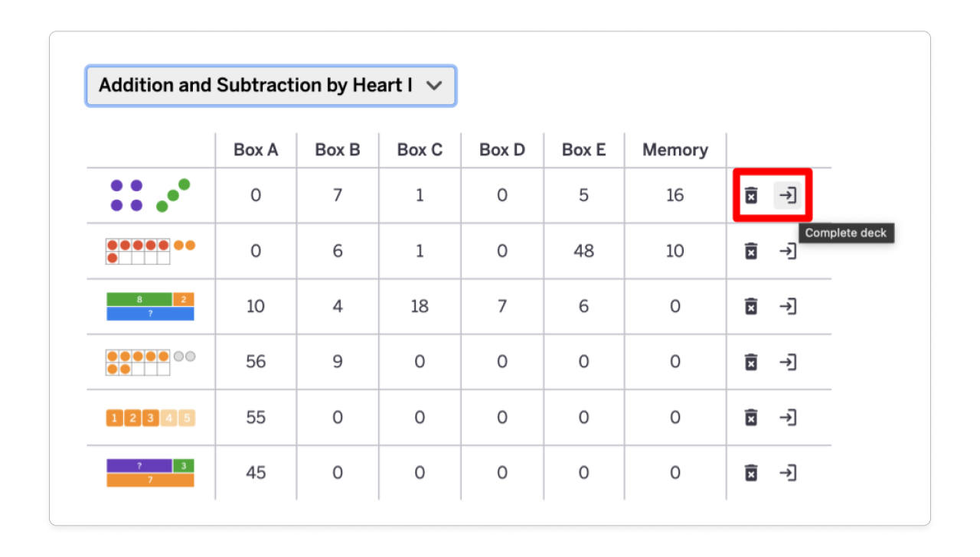Open the numbered squares strip thumbnail
Screen dimensions: 980x557
click(x=149, y=417)
